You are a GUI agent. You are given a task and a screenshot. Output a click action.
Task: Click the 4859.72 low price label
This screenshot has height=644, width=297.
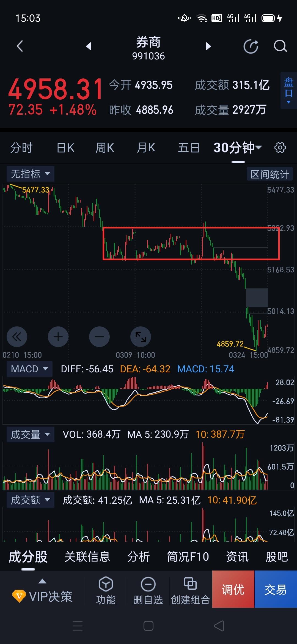[230, 344]
